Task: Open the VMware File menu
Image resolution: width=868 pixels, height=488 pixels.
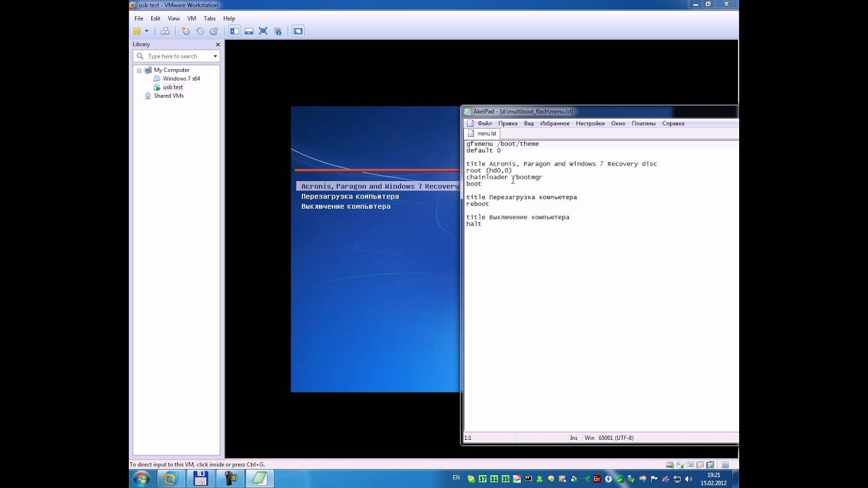Action: [138, 18]
